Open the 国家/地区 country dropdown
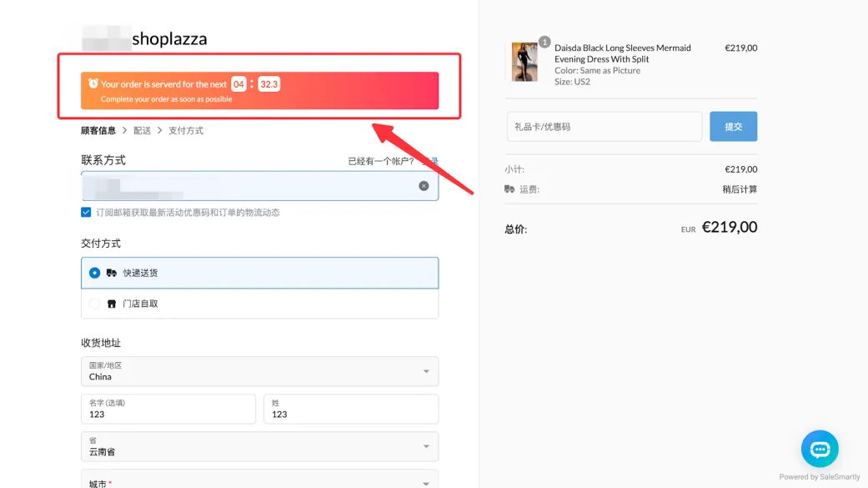The height and width of the screenshot is (488, 868). point(259,371)
